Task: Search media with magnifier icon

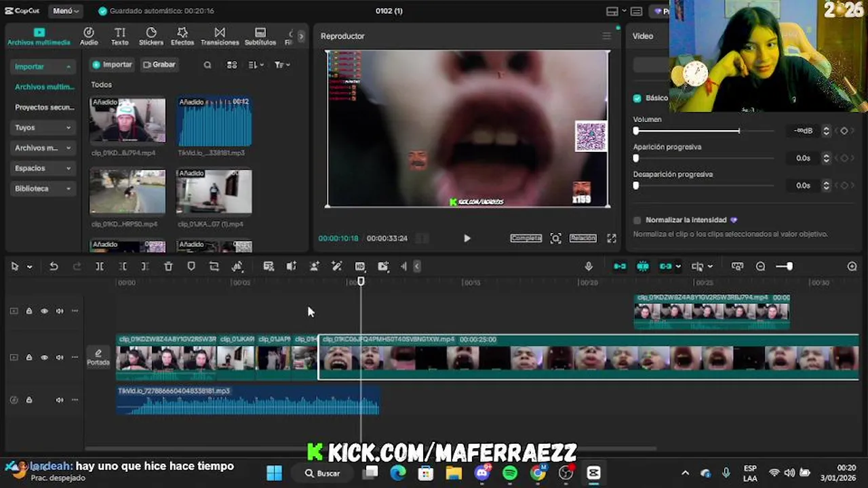Action: pos(208,65)
